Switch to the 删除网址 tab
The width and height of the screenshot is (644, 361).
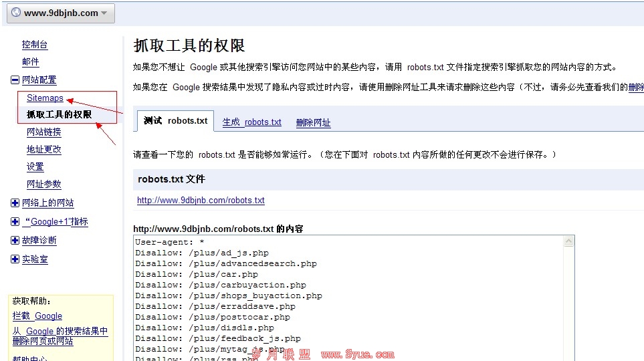(313, 122)
